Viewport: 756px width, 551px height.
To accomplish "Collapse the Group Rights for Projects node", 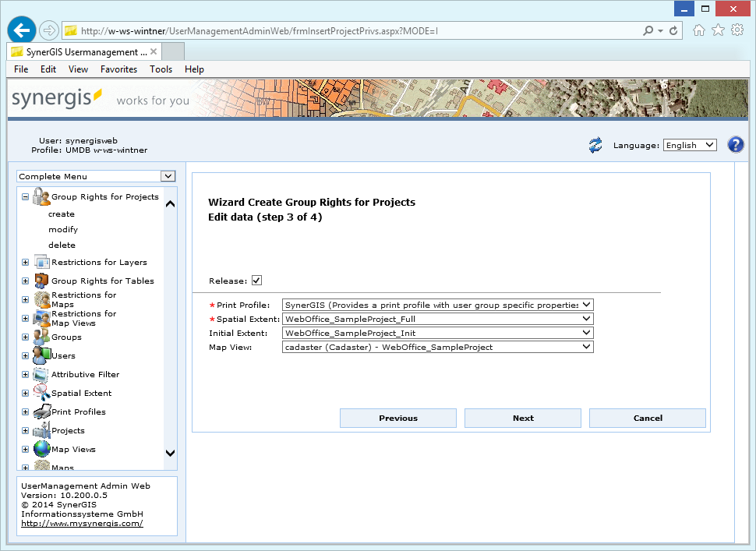I will point(24,196).
